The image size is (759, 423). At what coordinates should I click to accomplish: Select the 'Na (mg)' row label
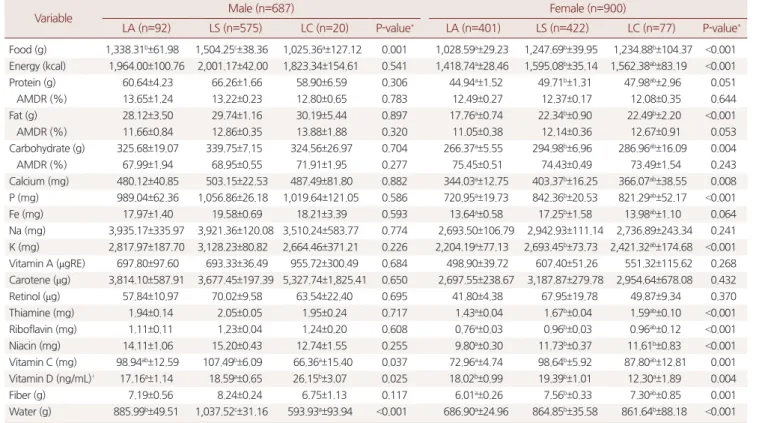(27, 231)
